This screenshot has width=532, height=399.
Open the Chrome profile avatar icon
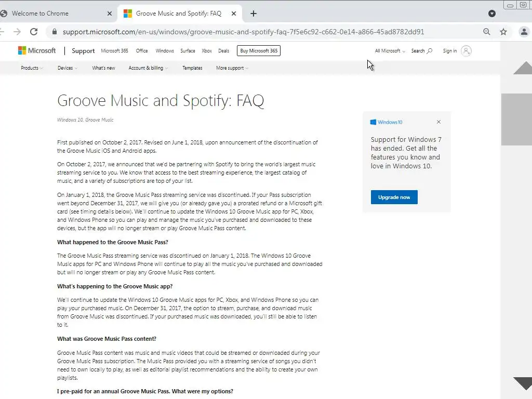tap(524, 32)
